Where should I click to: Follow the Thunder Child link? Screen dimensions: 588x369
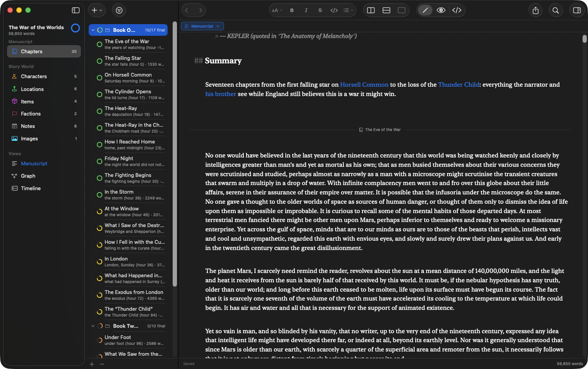point(458,85)
